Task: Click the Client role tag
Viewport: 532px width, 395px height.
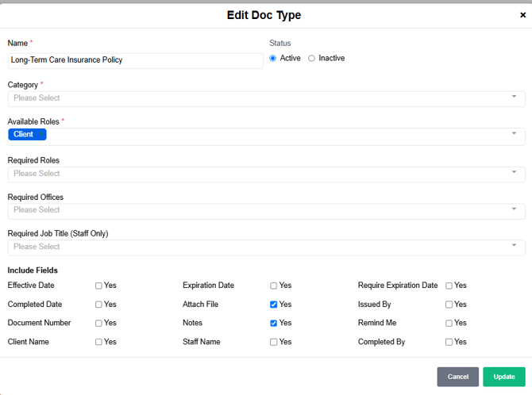Action: tap(24, 135)
